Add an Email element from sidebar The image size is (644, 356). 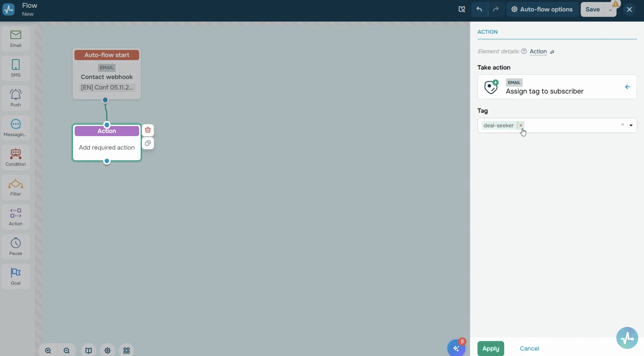[x=16, y=39]
